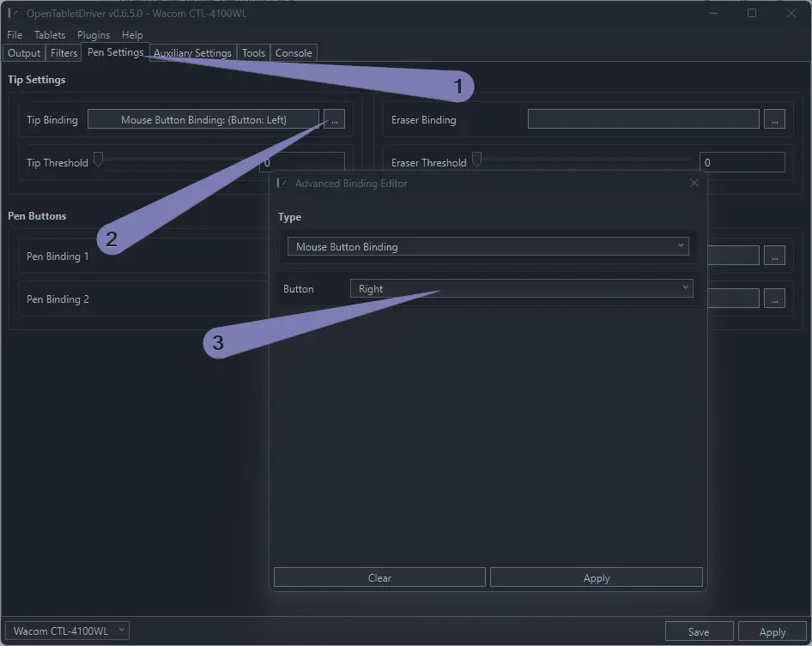Select the Console tab
Screen dimensions: 812x646
pyautogui.click(x=294, y=53)
